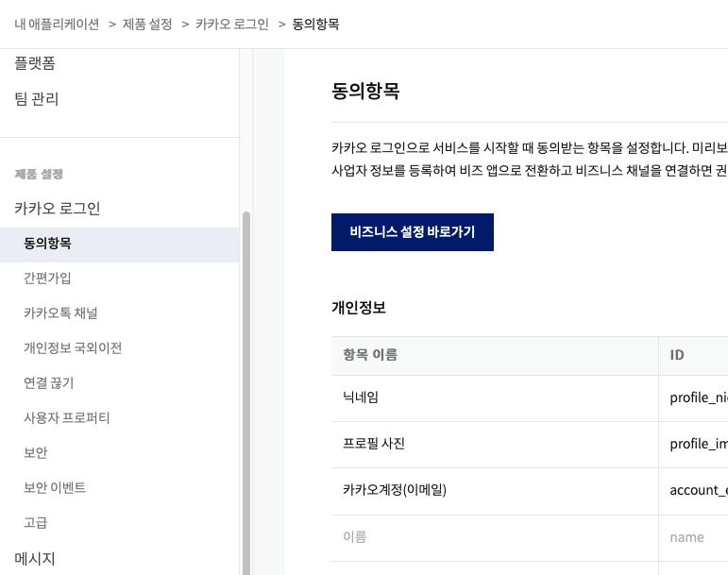Click the 항목 이름 column header
The height and width of the screenshot is (575, 728).
pyautogui.click(x=495, y=356)
